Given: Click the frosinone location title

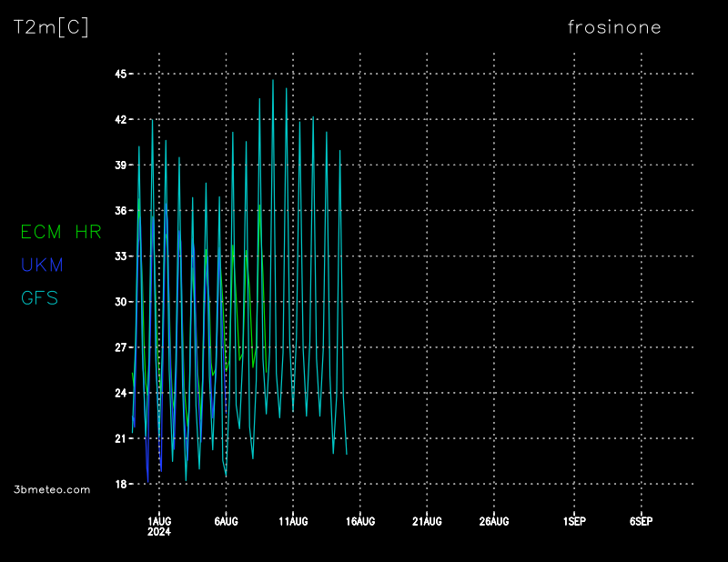Looking at the screenshot, I should tap(614, 27).
